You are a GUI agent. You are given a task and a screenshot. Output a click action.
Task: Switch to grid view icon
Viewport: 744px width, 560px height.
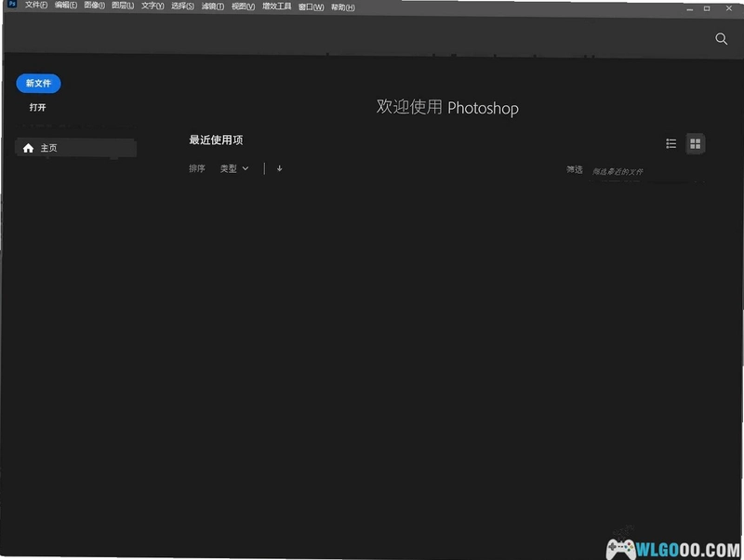pos(695,144)
